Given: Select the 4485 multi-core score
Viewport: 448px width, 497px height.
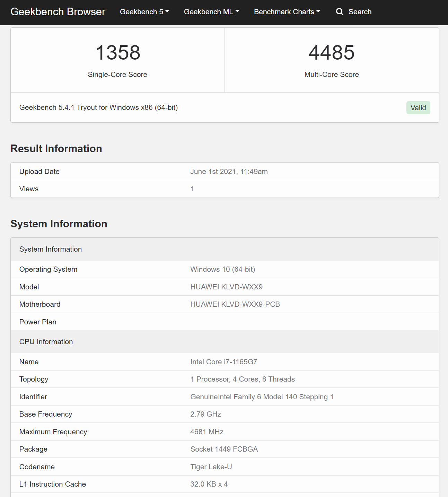Looking at the screenshot, I should coord(332,53).
